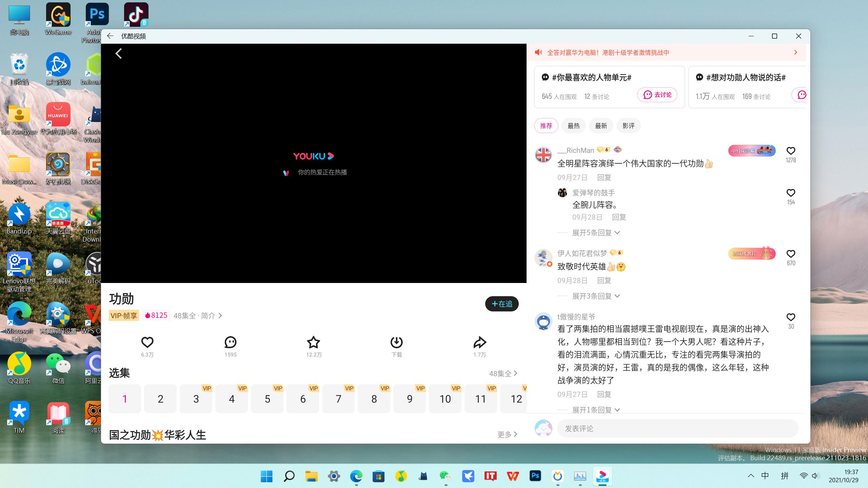
Task: Switch to the 影评 tab
Action: (628, 125)
